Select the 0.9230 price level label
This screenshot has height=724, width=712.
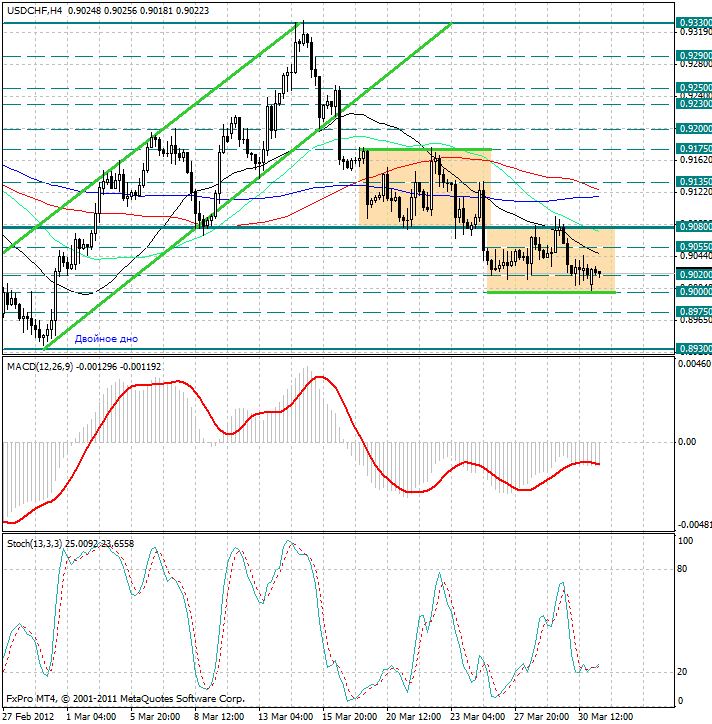coord(694,104)
